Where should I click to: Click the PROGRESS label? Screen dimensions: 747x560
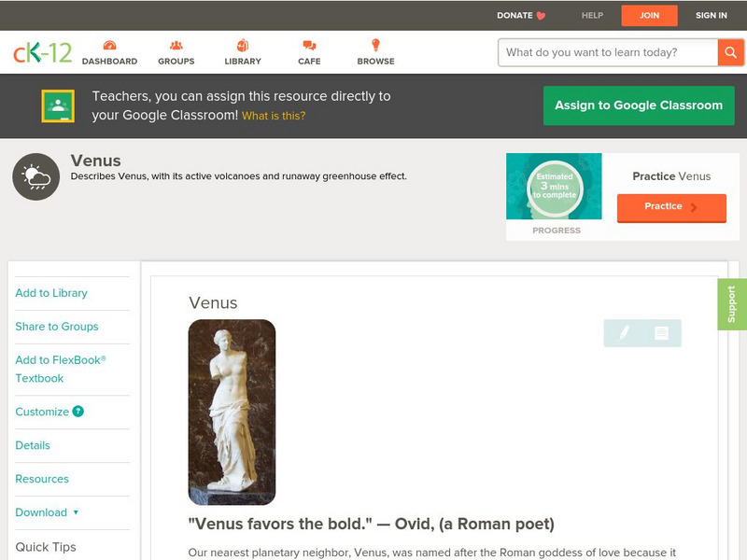[x=557, y=231]
